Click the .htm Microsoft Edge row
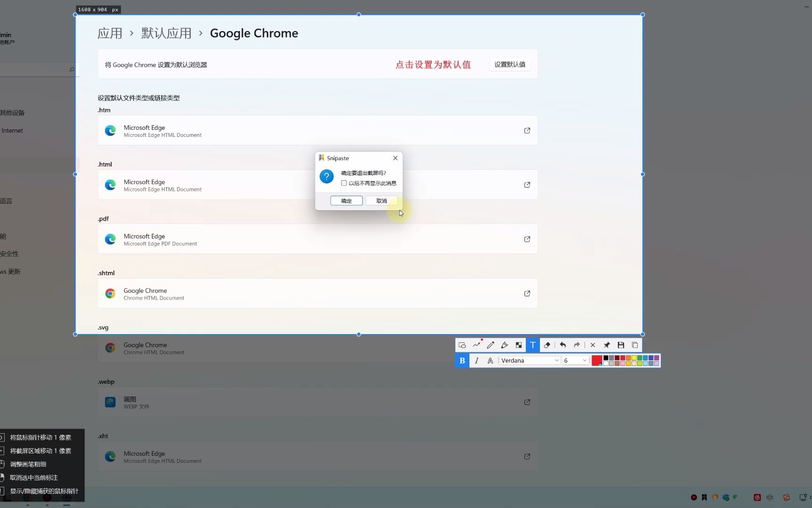 coord(318,130)
